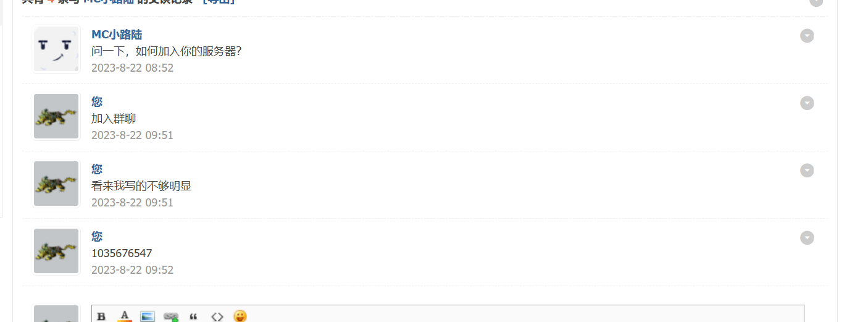
Task: Expand options for MC小路陆's message
Action: point(807,36)
